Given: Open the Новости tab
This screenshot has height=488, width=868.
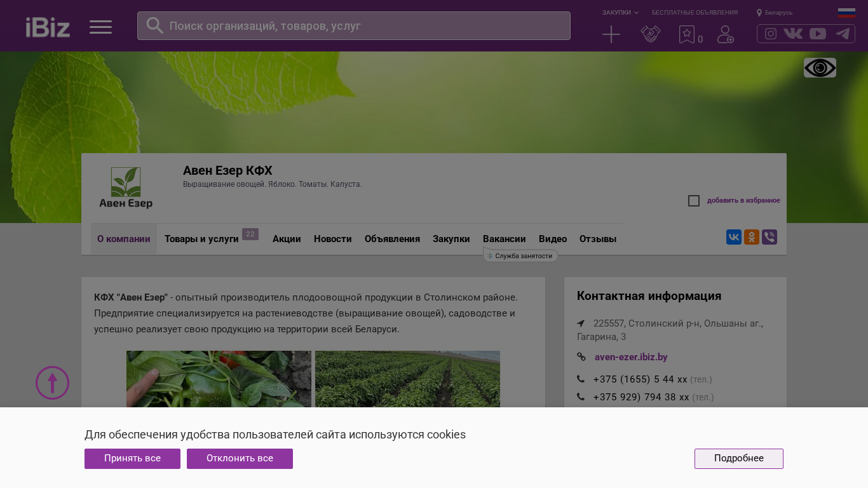Looking at the screenshot, I should (x=333, y=239).
